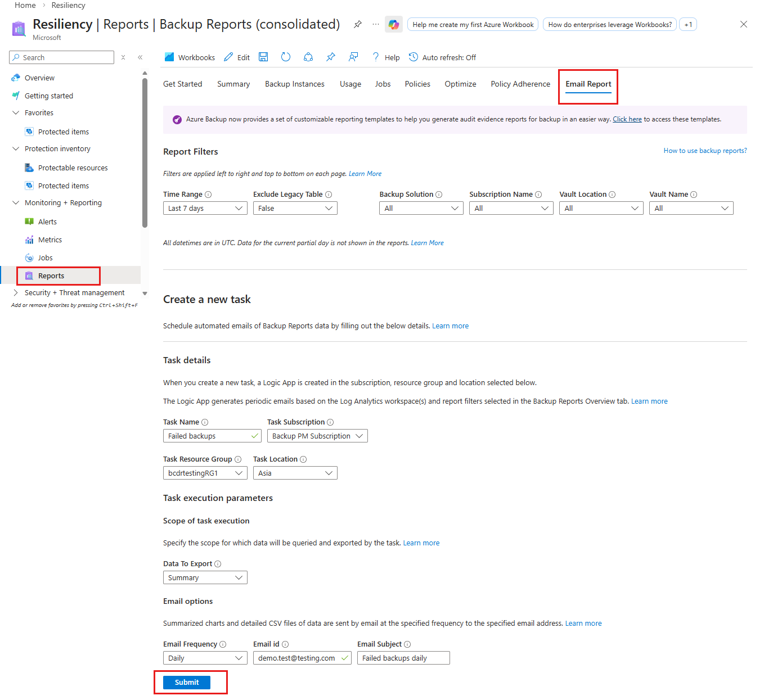This screenshot has width=764, height=700.
Task: Collapse the Protection inventory section
Action: click(x=16, y=149)
